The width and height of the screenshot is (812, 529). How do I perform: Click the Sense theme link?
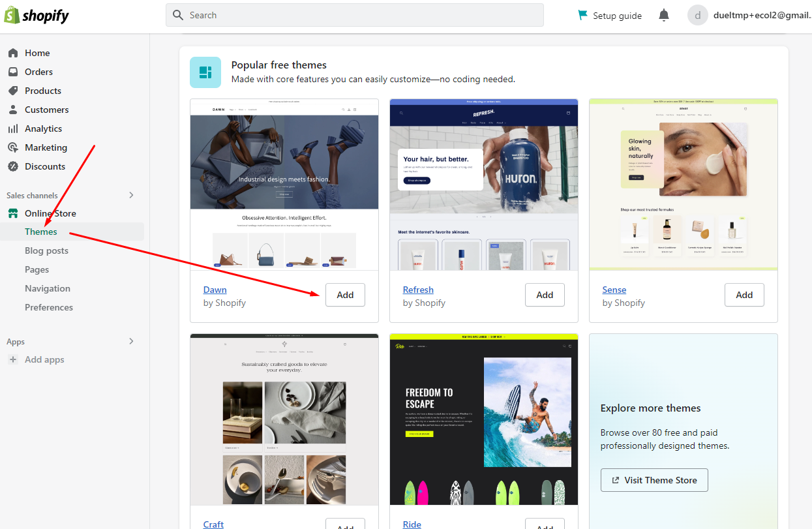(614, 290)
